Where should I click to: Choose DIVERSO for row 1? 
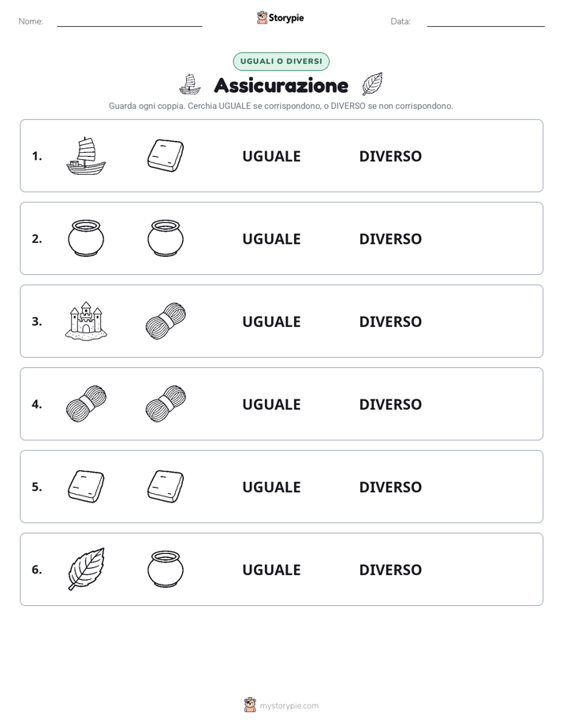(390, 157)
